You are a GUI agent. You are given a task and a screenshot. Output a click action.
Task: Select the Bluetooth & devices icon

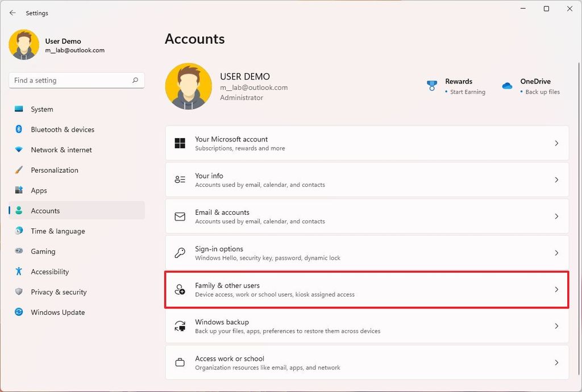pyautogui.click(x=19, y=130)
